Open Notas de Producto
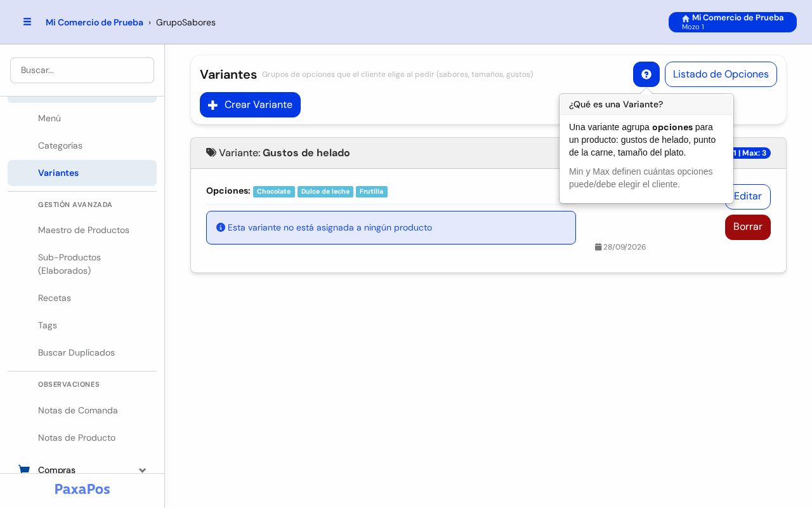The width and height of the screenshot is (812, 508). point(82,438)
